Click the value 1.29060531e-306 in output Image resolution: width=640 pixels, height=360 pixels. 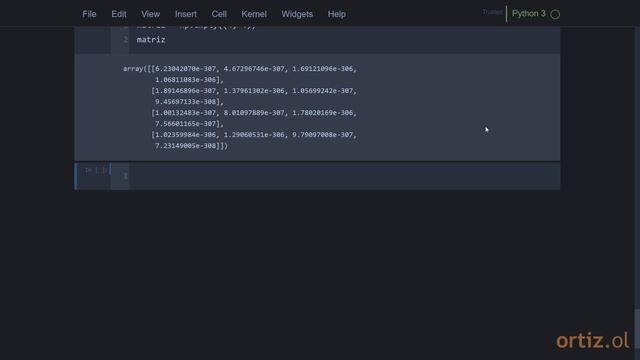(x=254, y=135)
